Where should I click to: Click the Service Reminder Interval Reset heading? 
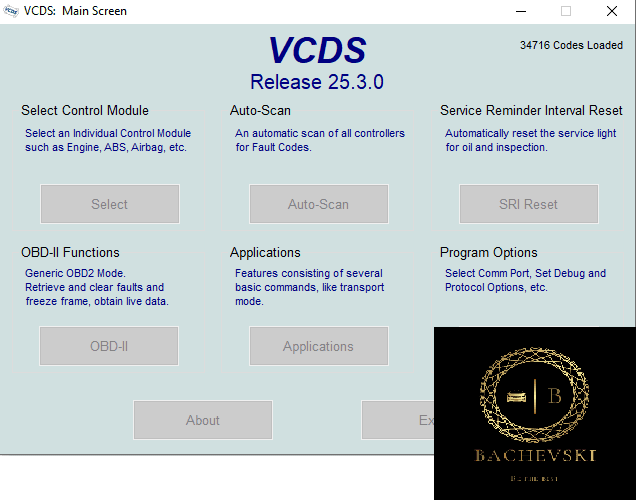coord(531,110)
